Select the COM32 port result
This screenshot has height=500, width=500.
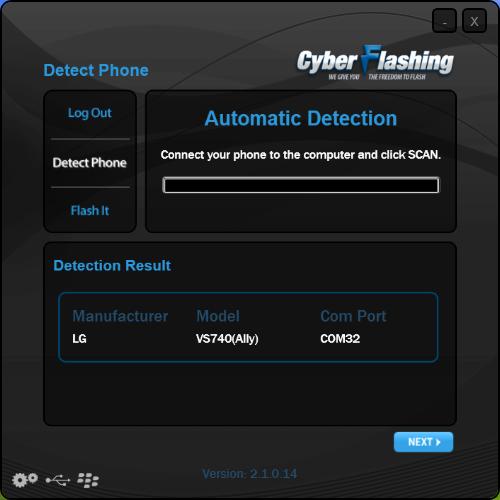(340, 339)
